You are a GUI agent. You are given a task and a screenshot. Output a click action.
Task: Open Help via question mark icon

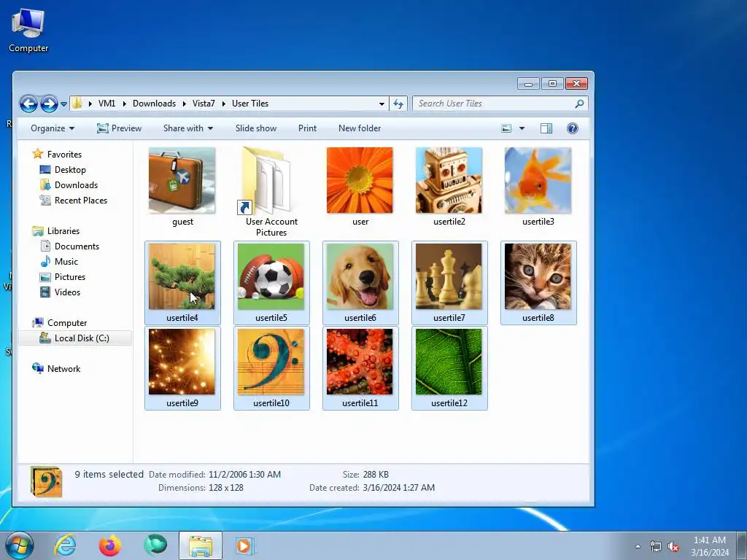tap(573, 128)
